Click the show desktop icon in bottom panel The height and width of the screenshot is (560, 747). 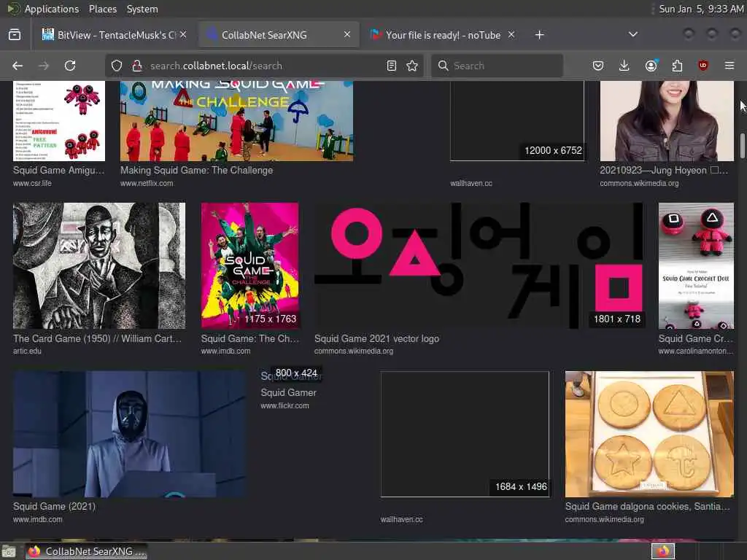point(9,551)
